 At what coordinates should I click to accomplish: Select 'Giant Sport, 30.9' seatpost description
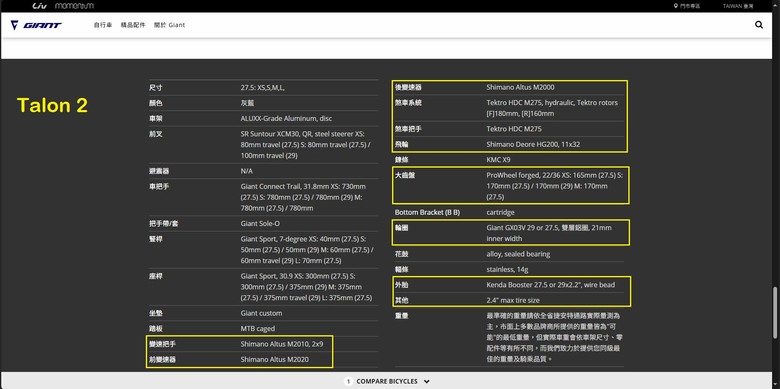(306, 287)
